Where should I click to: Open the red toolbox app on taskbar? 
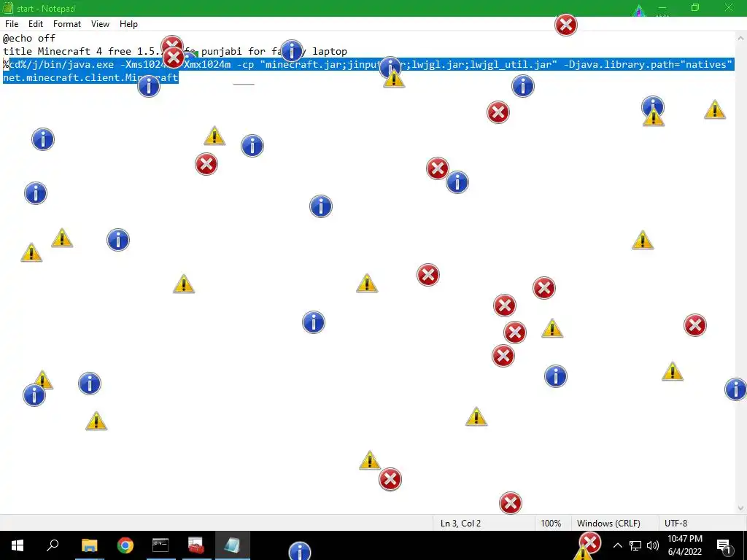(196, 545)
